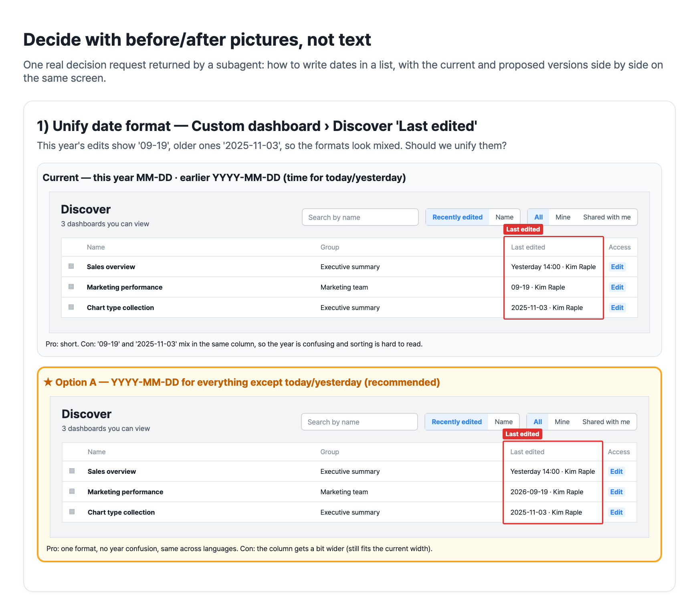Click 'Yesterday 14:00 · Kim Raple' in Current panel
Screen dimensions: 699x616
pyautogui.click(x=554, y=267)
